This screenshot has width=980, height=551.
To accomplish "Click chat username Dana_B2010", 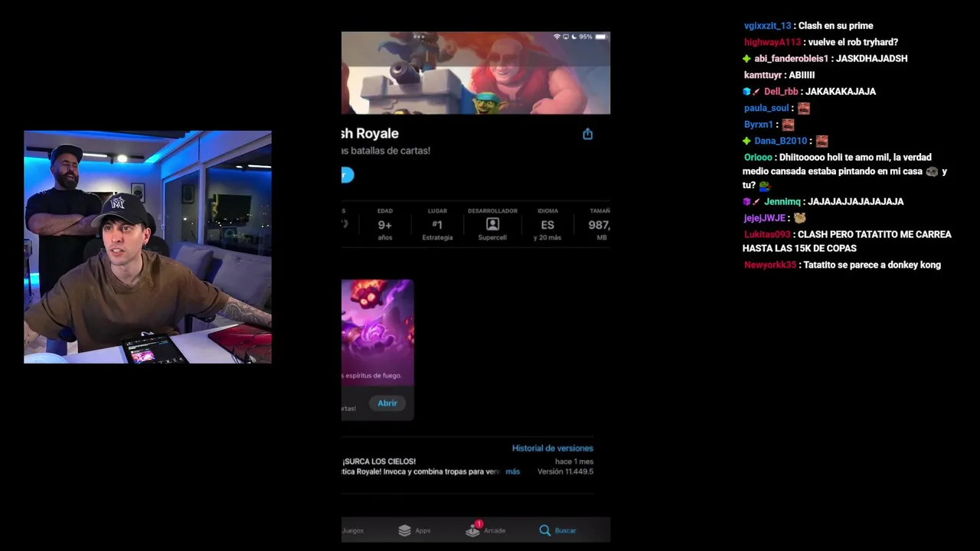I will [780, 141].
